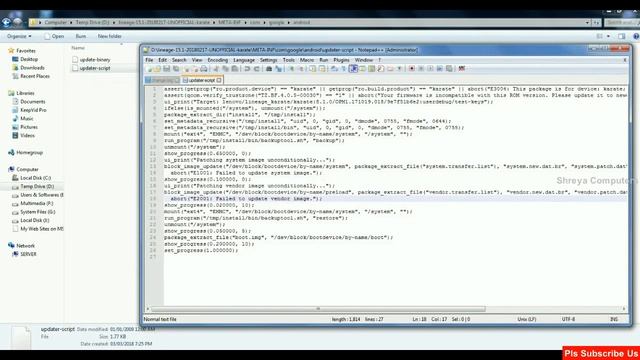Toggle Word Wrap in Notepad++ toolbar
Screen dimensions: 640x360
pyautogui.click(x=333, y=69)
